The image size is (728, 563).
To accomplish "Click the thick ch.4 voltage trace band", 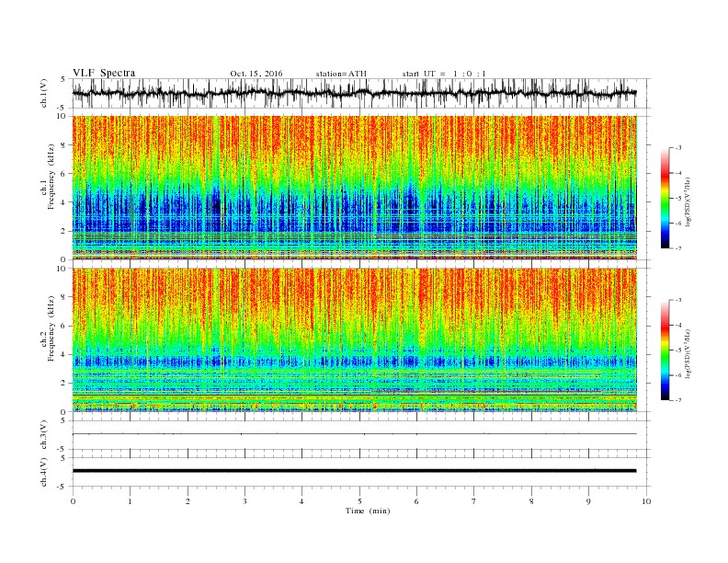I will [354, 471].
